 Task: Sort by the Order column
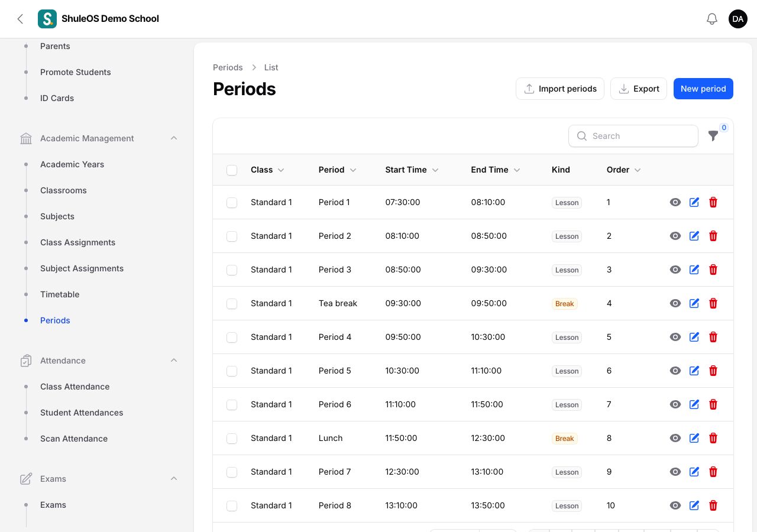pyautogui.click(x=624, y=170)
